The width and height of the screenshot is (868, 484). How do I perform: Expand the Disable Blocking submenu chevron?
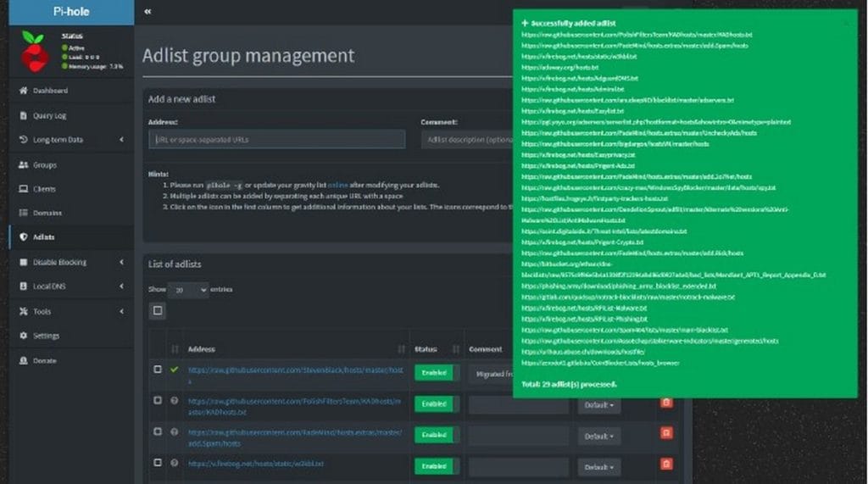point(122,262)
